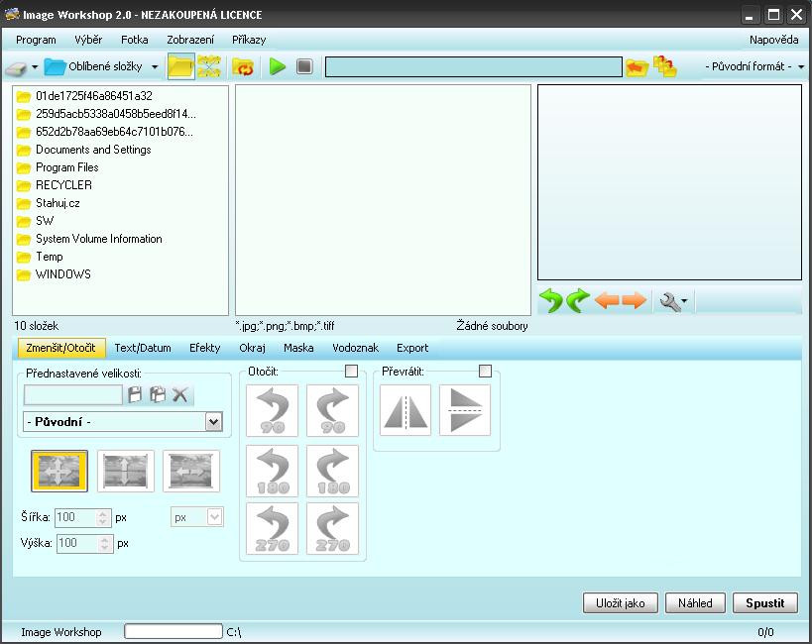Rotate left 90 degrees button
This screenshot has width=812, height=644.
273,410
